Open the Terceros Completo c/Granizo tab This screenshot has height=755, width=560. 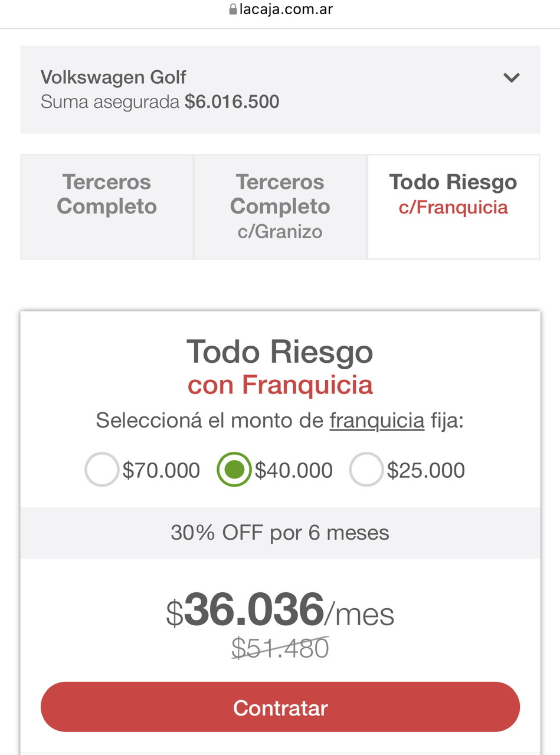(280, 206)
